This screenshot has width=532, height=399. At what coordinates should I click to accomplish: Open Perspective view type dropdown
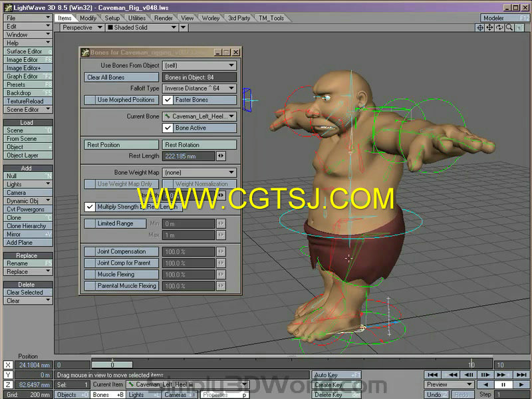tap(82, 27)
